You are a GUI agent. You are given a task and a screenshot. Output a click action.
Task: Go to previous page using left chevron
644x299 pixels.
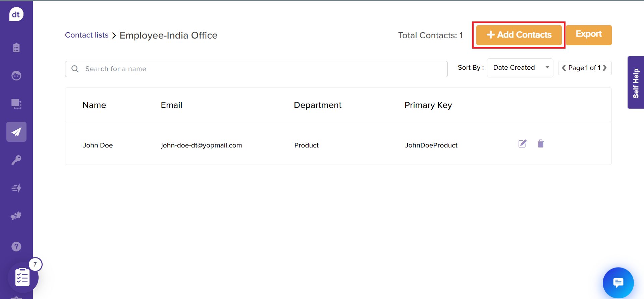[x=564, y=68]
